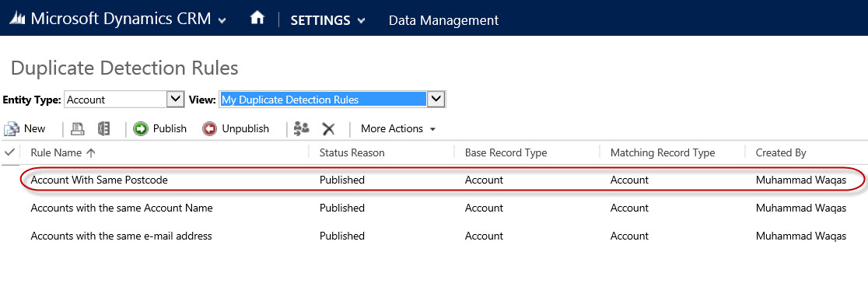Click Matching Record Type Account in Postcode row
This screenshot has height=294, width=868.
click(629, 180)
